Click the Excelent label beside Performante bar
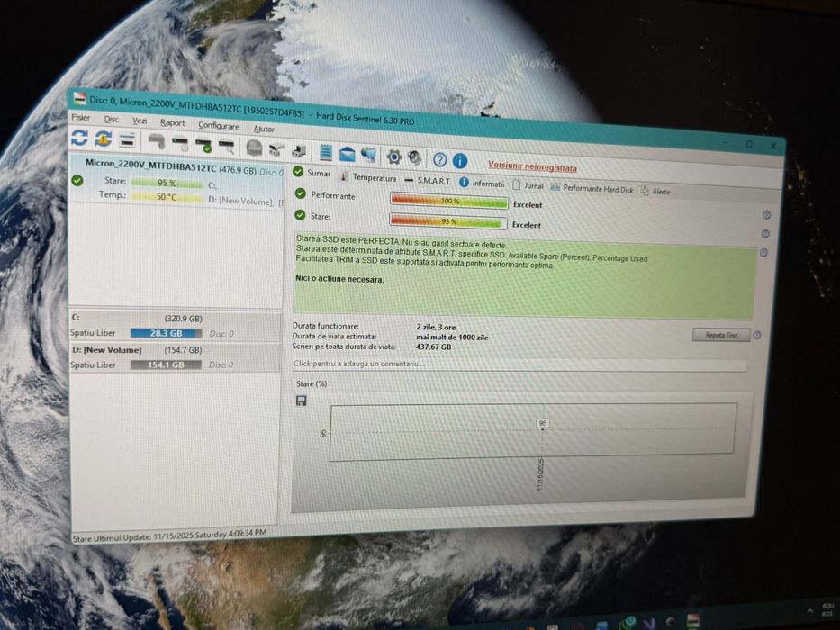Image resolution: width=840 pixels, height=630 pixels. tap(528, 204)
